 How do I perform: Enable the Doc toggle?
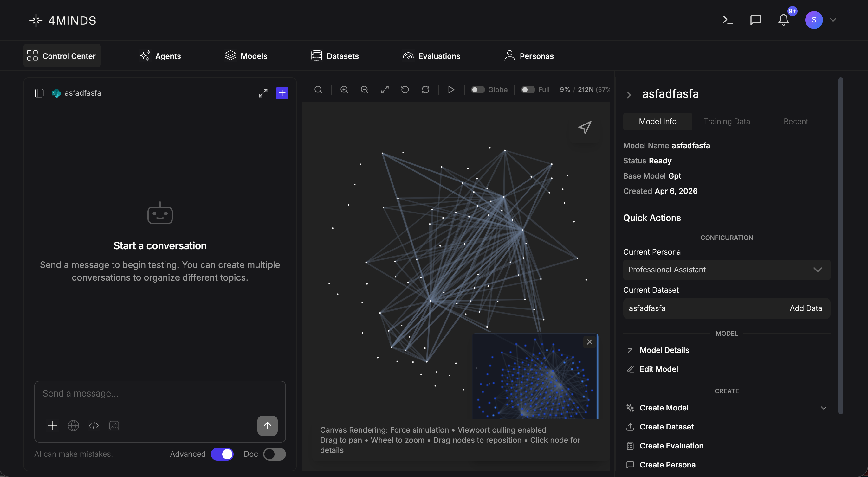coord(274,454)
